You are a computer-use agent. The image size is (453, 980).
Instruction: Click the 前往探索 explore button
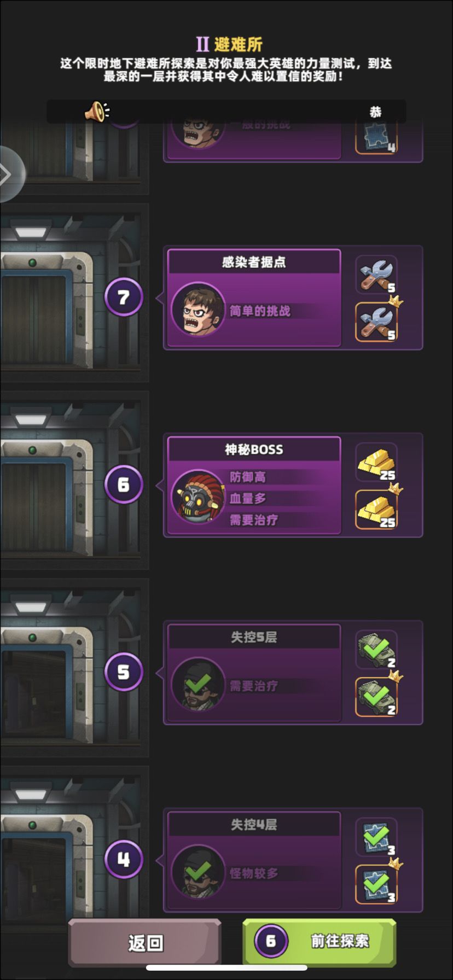[x=320, y=941]
